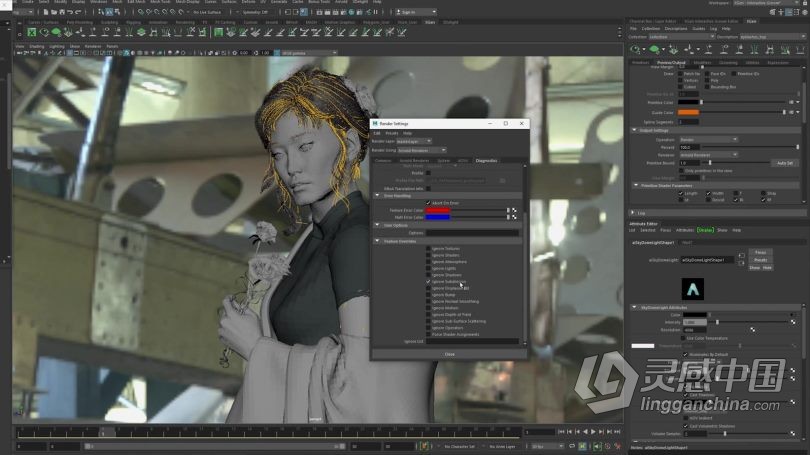Switch to System tab in Render Settings
Screen dimensions: 810x455
click(x=444, y=161)
